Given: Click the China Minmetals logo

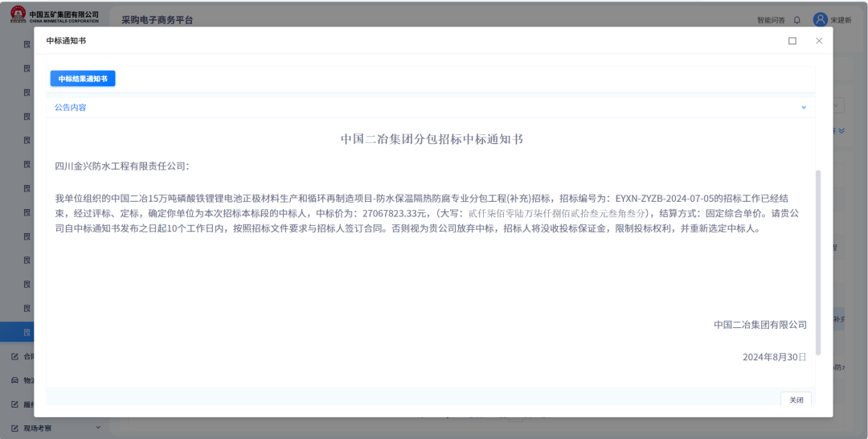Looking at the screenshot, I should pos(55,14).
